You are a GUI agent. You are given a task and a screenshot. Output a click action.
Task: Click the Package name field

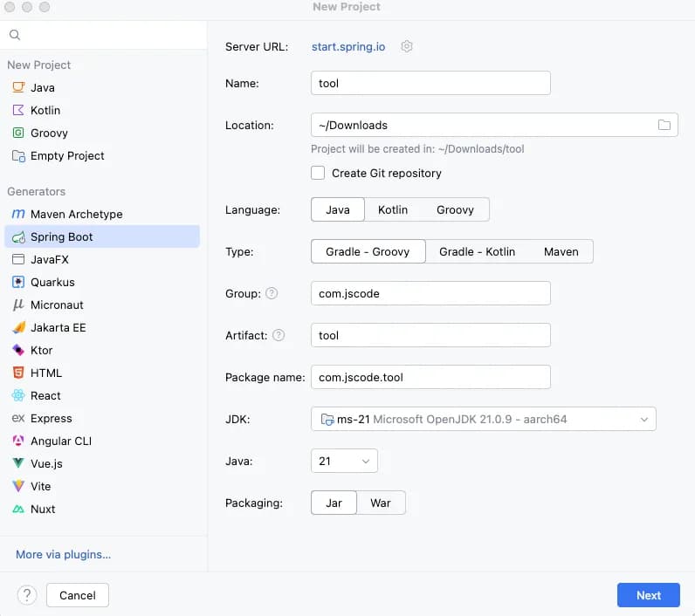click(x=430, y=377)
